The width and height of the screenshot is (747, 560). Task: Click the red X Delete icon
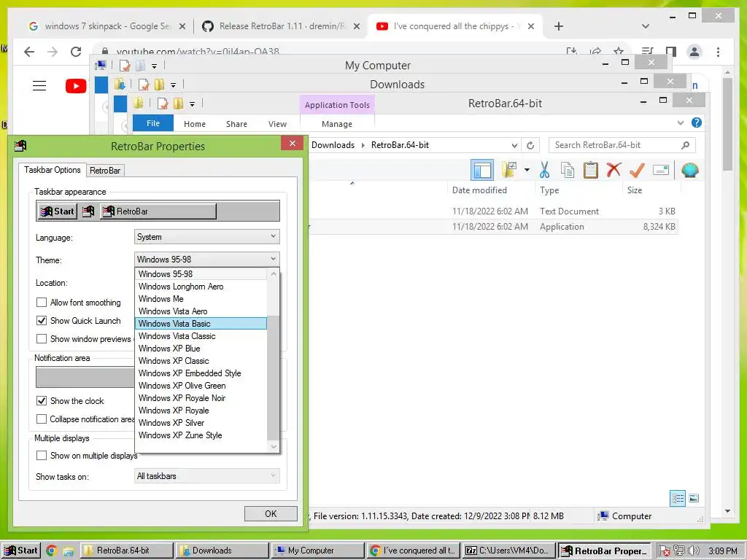point(614,169)
